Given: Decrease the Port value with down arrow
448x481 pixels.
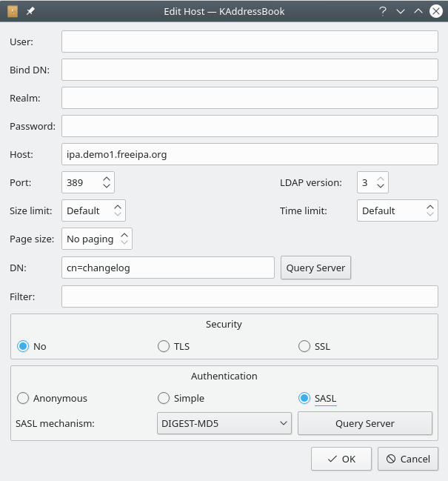Looking at the screenshot, I should [107, 185].
